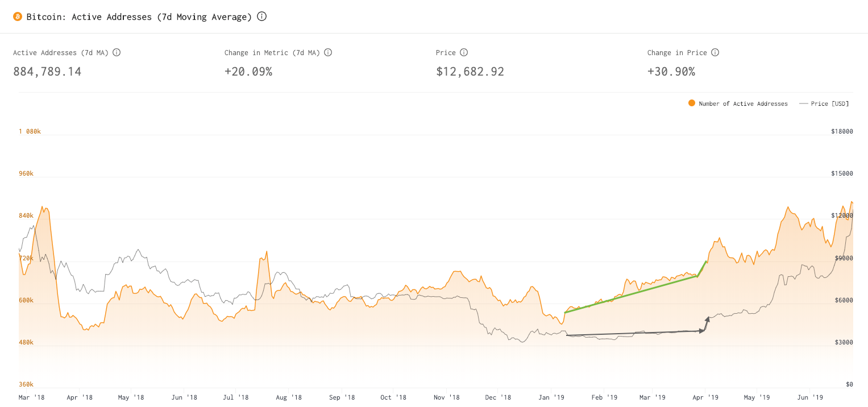Click the $0 right axis label
The height and width of the screenshot is (407, 868).
point(849,385)
